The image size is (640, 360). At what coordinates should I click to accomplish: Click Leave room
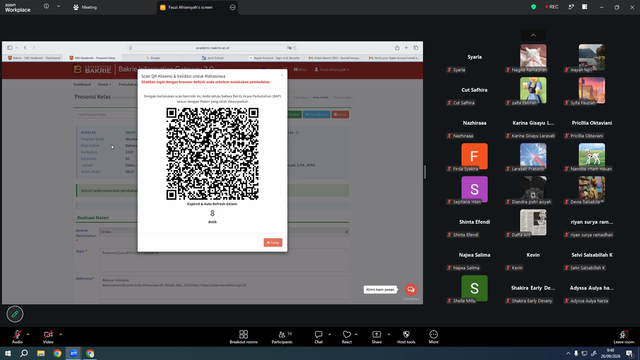click(x=624, y=337)
